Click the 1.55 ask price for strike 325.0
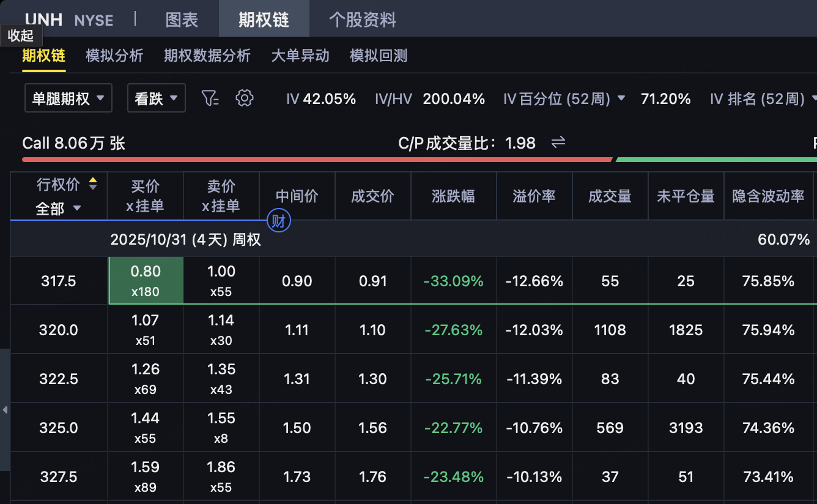Viewport: 817px width, 504px height. pos(221,418)
